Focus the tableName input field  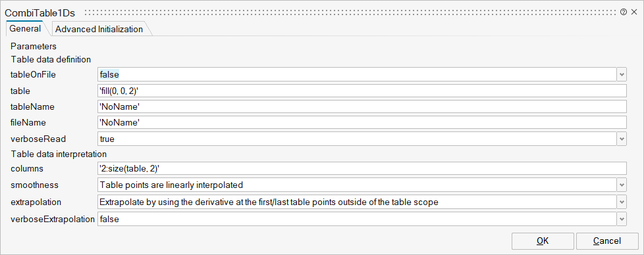tap(362, 106)
